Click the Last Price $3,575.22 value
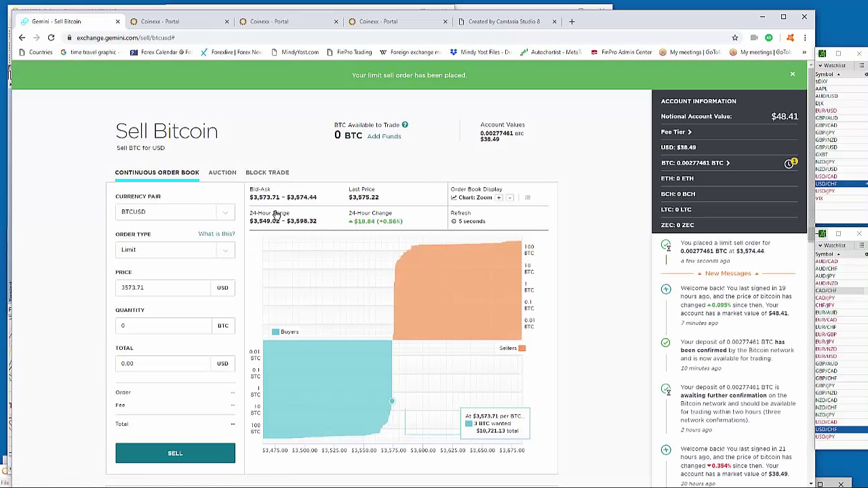868x488 pixels. [363, 197]
